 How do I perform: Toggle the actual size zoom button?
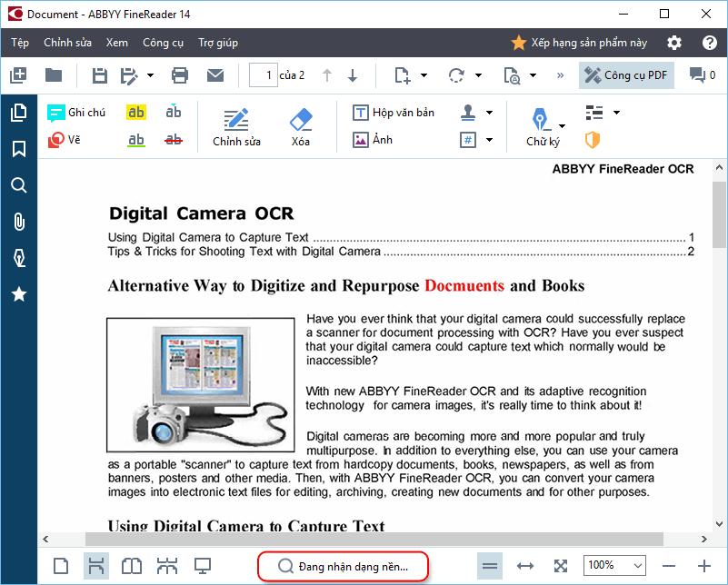[x=490, y=566]
